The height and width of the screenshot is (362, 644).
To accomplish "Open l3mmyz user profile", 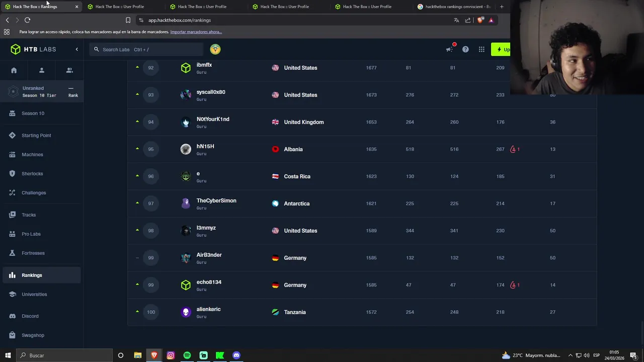I will point(206,228).
